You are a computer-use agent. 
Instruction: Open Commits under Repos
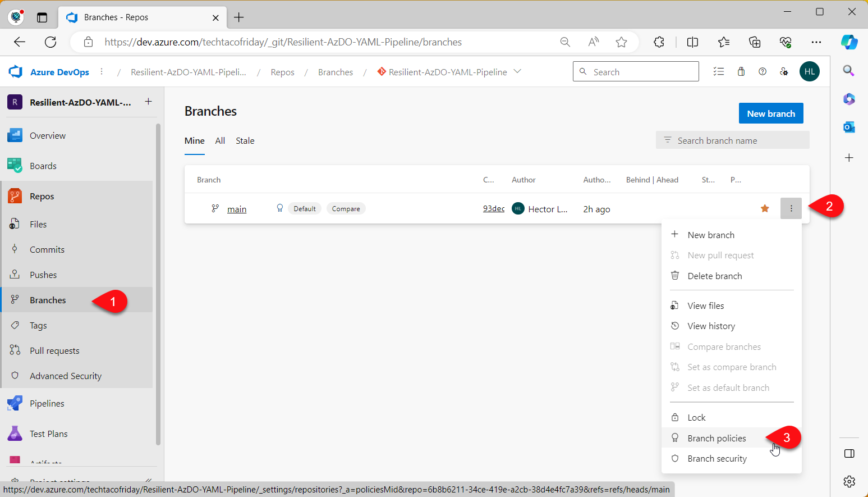[x=77, y=249]
